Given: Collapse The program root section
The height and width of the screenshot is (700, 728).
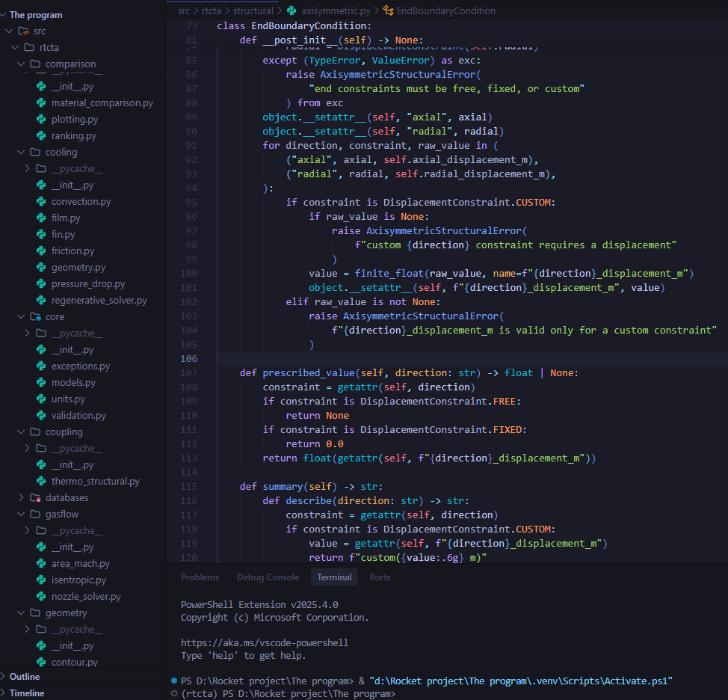Looking at the screenshot, I should coord(3,15).
